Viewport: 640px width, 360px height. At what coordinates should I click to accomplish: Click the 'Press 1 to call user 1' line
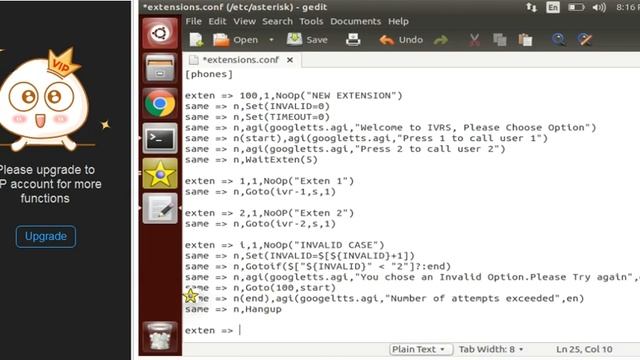coord(366,138)
